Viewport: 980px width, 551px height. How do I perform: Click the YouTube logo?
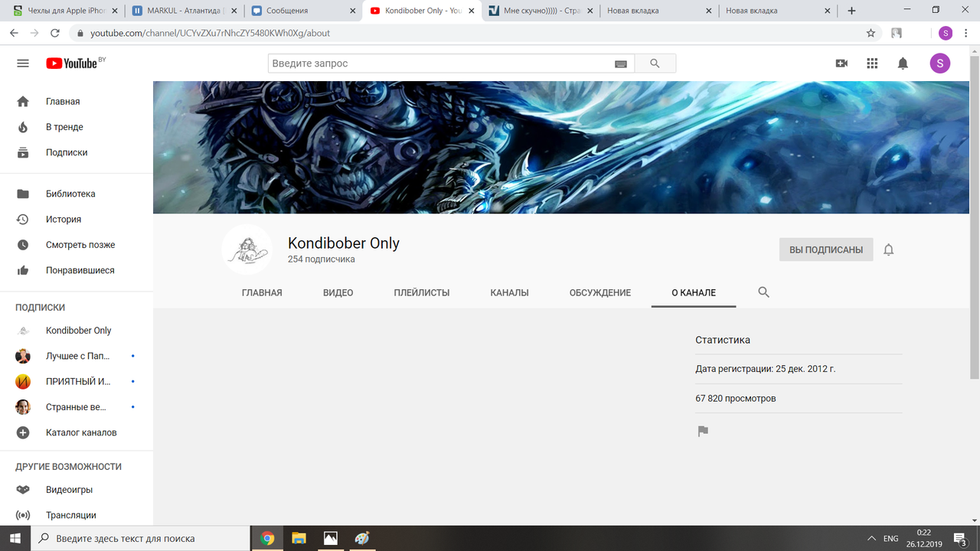(x=71, y=64)
